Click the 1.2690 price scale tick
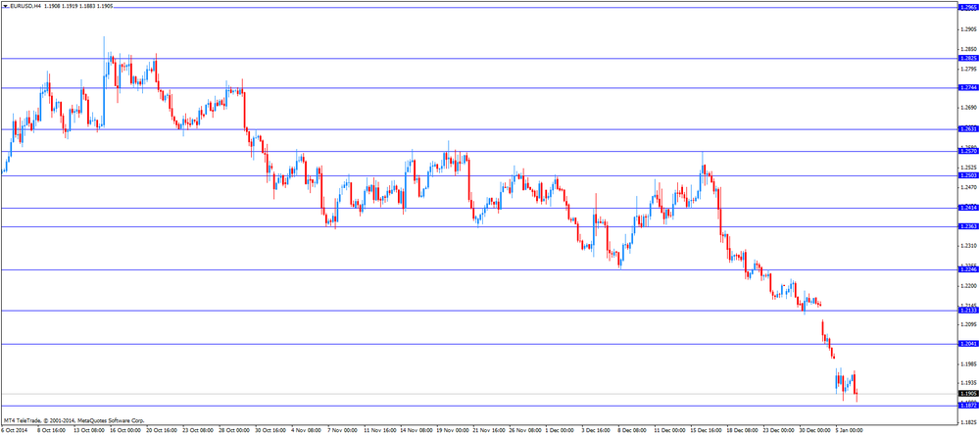This screenshot has width=980, height=435. (969, 108)
